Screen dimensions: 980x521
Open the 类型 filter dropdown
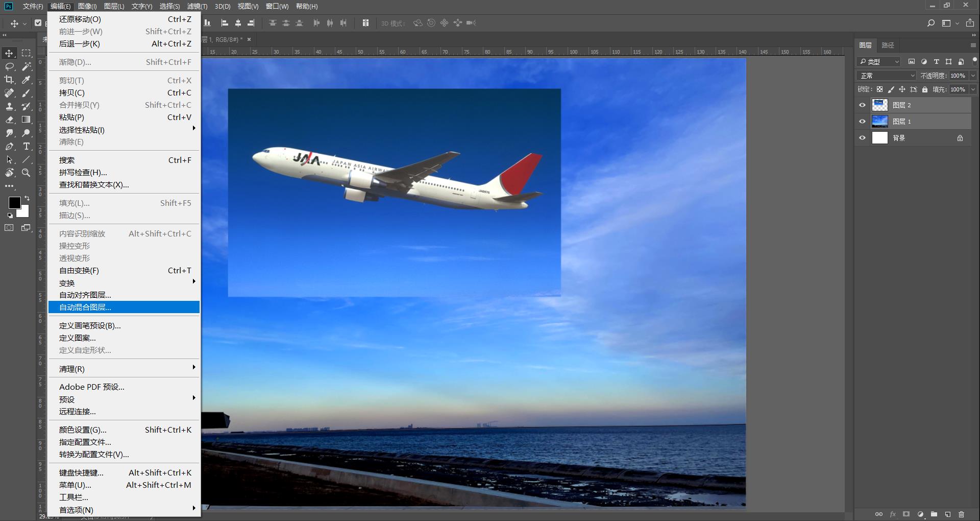[878, 61]
